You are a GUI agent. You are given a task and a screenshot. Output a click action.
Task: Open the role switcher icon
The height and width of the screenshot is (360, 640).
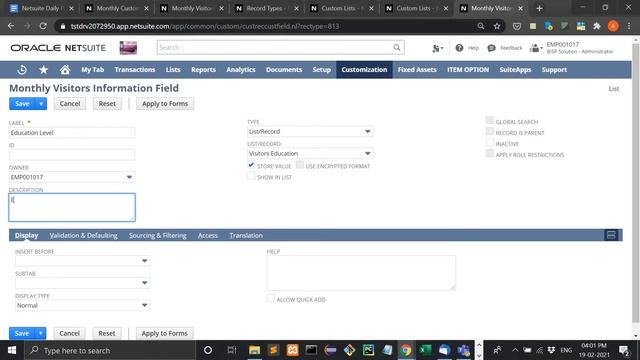pyautogui.click(x=536, y=48)
